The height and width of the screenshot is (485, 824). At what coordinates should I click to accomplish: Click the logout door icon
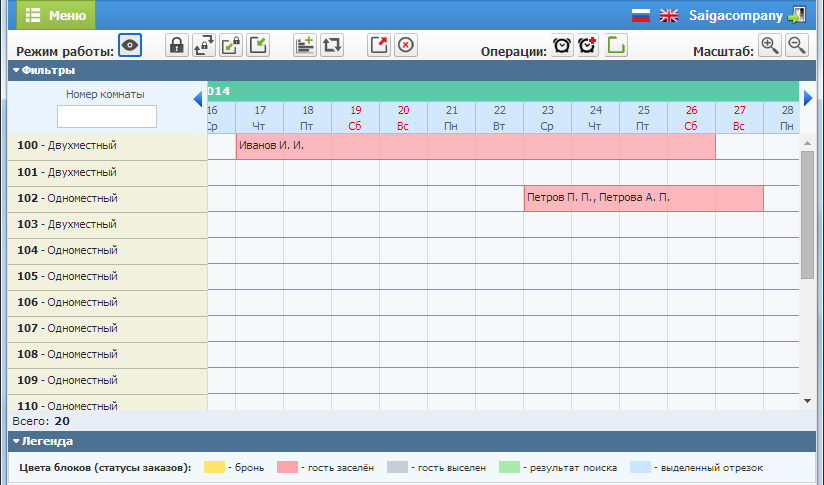pos(797,15)
